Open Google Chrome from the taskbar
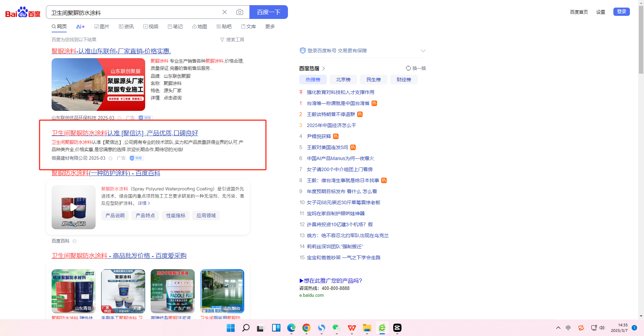The height and width of the screenshot is (336, 644). pyautogui.click(x=306, y=328)
